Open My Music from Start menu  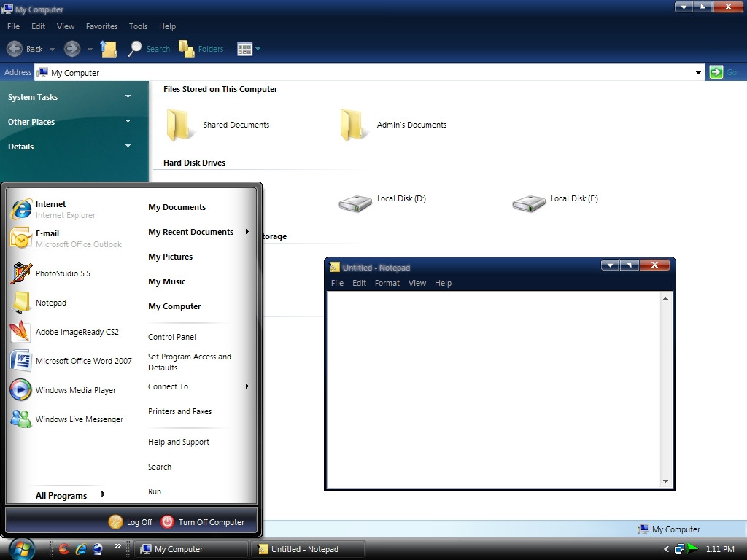166,281
